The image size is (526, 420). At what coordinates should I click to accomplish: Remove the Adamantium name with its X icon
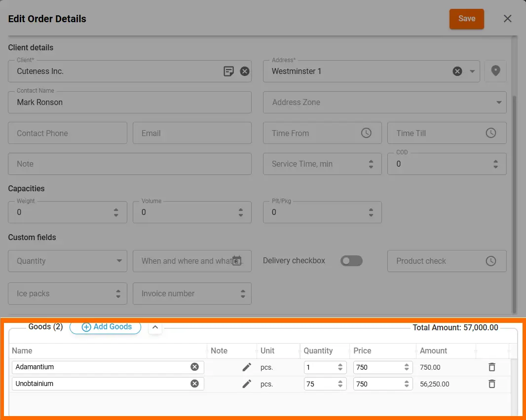click(x=194, y=367)
